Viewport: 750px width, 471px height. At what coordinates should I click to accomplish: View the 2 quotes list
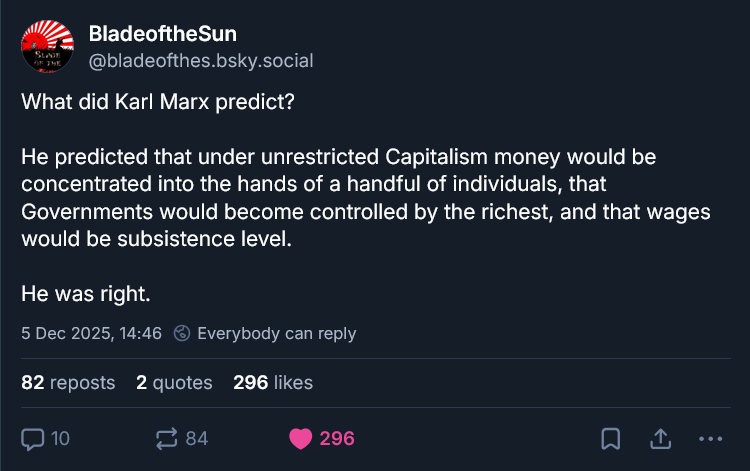tap(174, 382)
